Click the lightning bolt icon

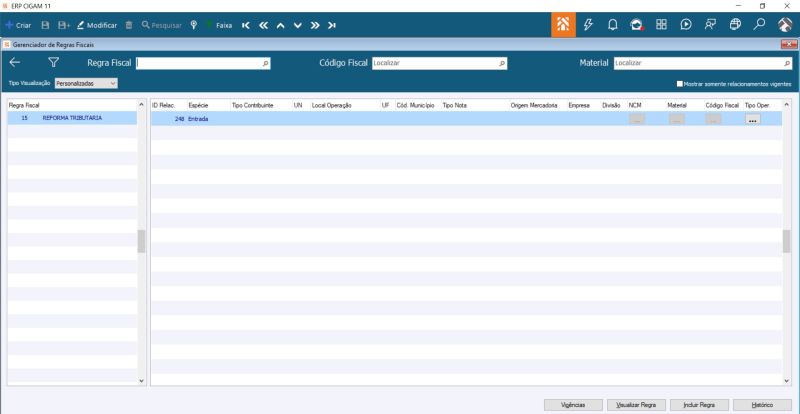[588, 25]
